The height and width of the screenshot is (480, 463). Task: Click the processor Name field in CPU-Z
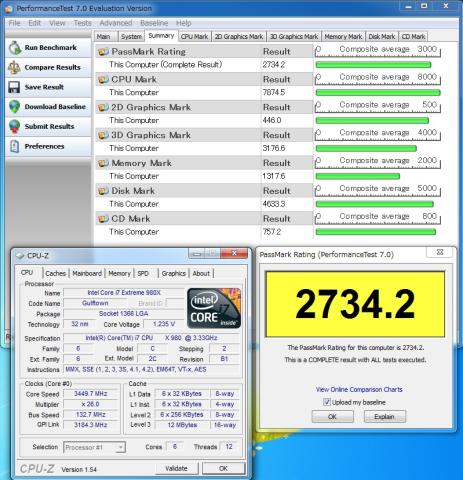tap(124, 293)
